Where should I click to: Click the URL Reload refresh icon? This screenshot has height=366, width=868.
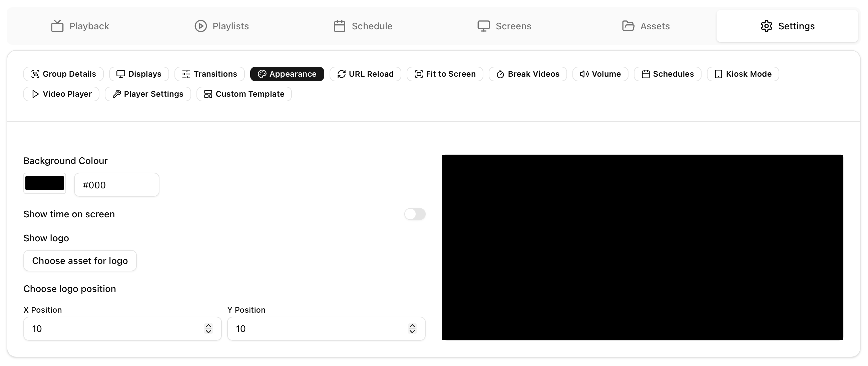(341, 74)
